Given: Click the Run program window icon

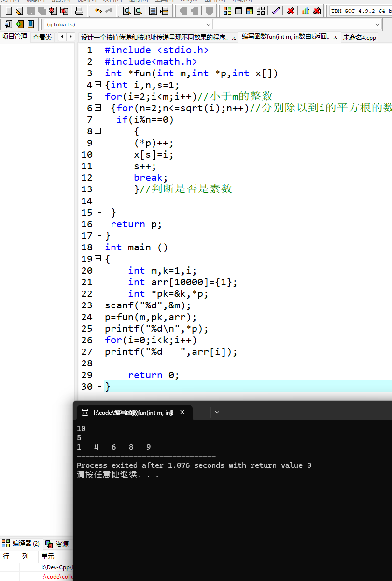Looking at the screenshot, I should point(238,11).
